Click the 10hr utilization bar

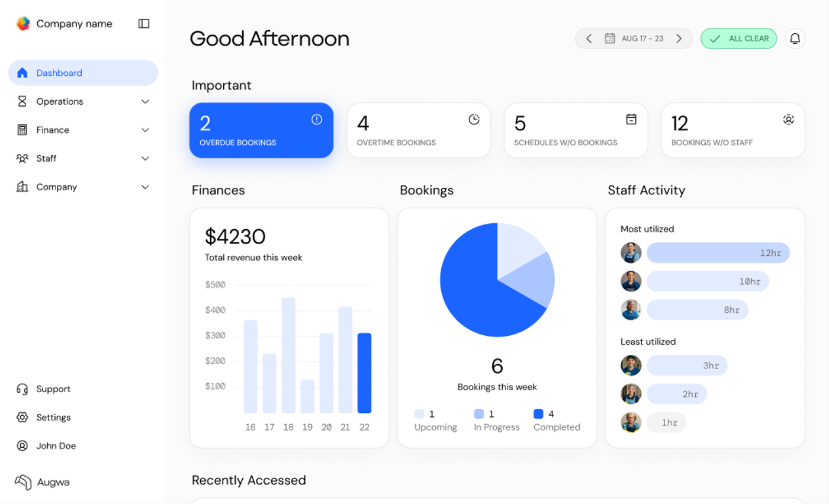tap(708, 281)
